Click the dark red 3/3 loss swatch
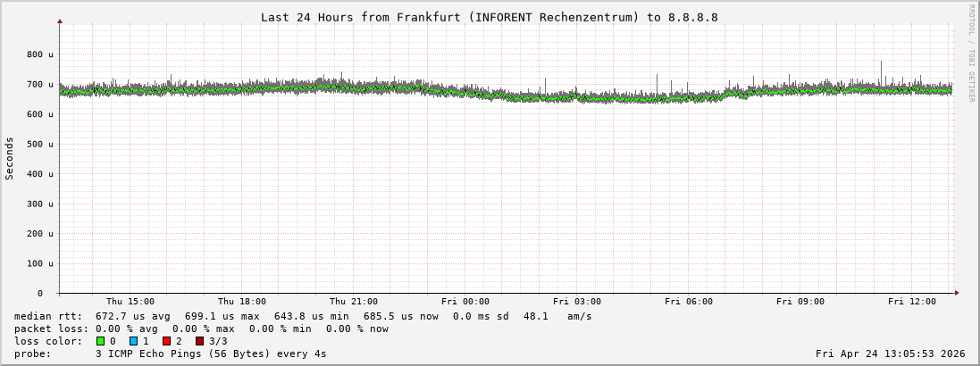The image size is (980, 366). 199,341
